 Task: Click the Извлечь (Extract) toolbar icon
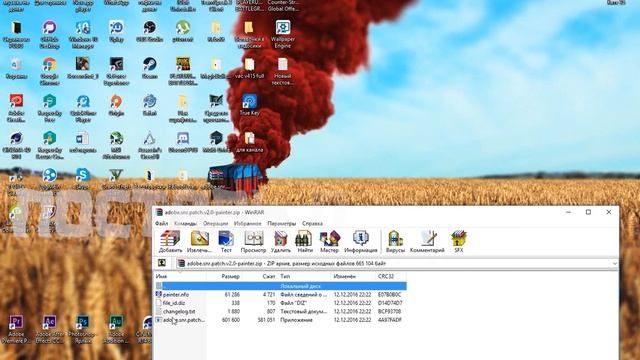pos(199,241)
